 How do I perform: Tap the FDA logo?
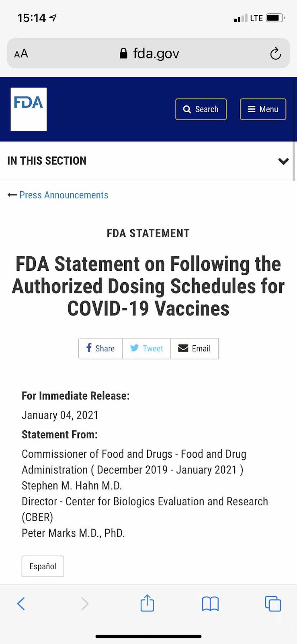point(29,109)
